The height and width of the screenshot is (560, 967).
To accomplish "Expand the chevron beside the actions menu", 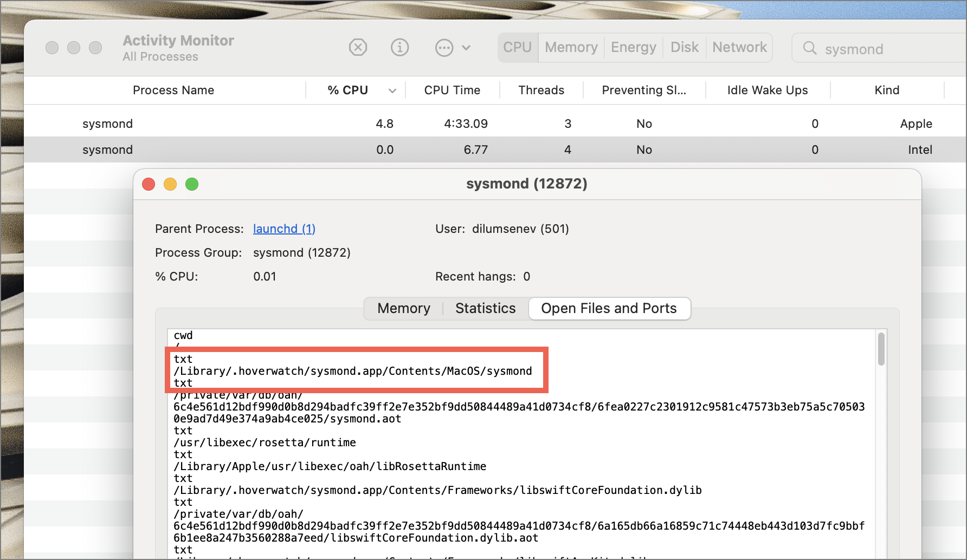I will [466, 48].
